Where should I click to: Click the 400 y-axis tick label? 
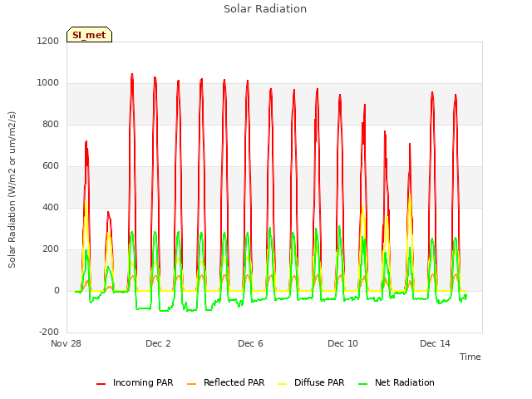pyautogui.click(x=51, y=208)
